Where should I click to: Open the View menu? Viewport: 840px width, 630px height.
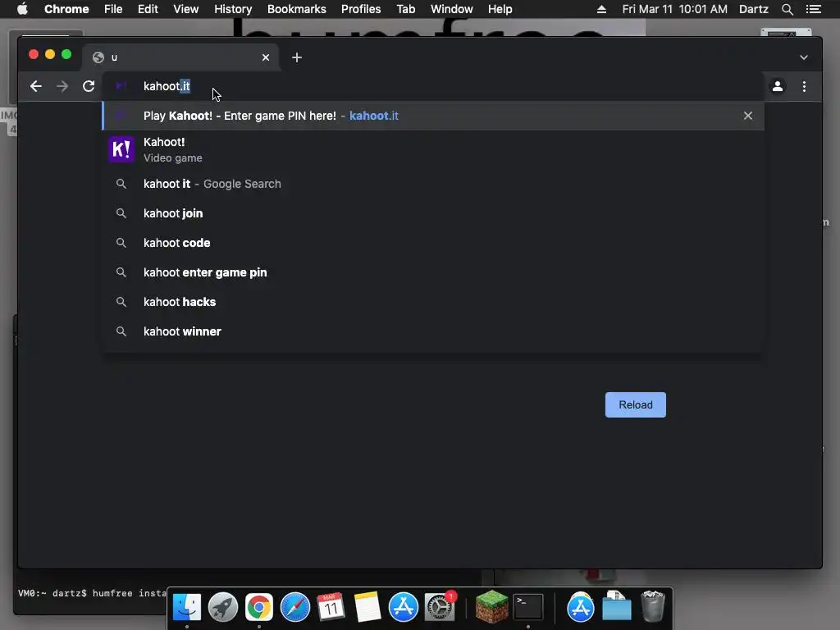pos(186,9)
